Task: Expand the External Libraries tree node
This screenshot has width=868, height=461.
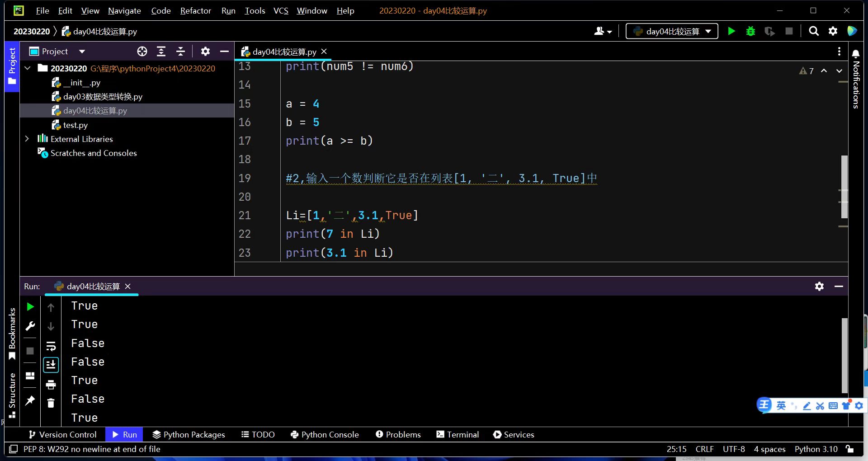Action: [27, 139]
